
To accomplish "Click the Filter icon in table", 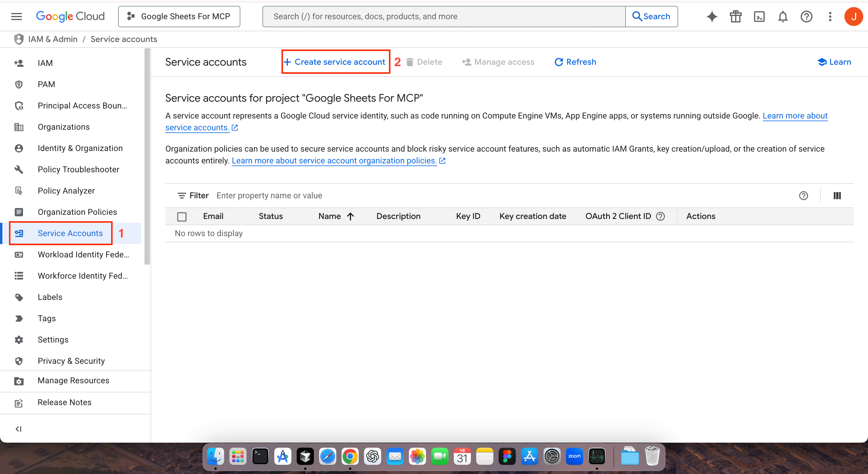I will click(x=182, y=195).
